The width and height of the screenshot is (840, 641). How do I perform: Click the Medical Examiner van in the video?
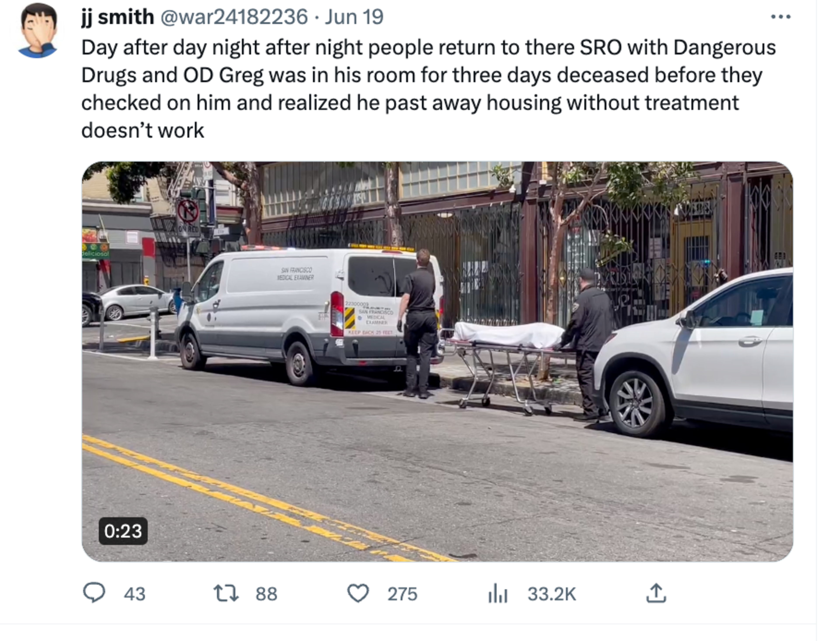point(309,315)
